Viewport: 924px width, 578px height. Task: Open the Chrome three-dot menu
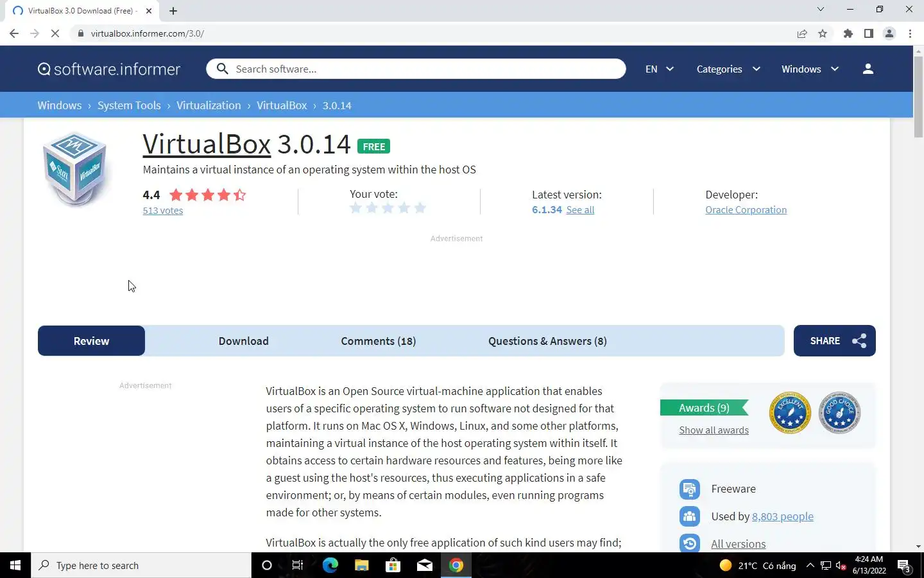[910, 33]
